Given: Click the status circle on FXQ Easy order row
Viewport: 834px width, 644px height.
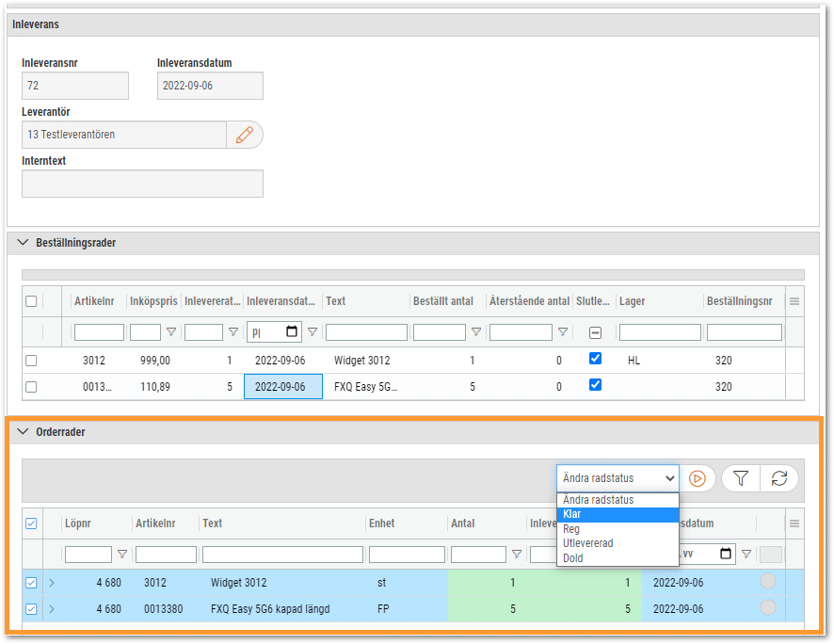Looking at the screenshot, I should coord(768,607).
